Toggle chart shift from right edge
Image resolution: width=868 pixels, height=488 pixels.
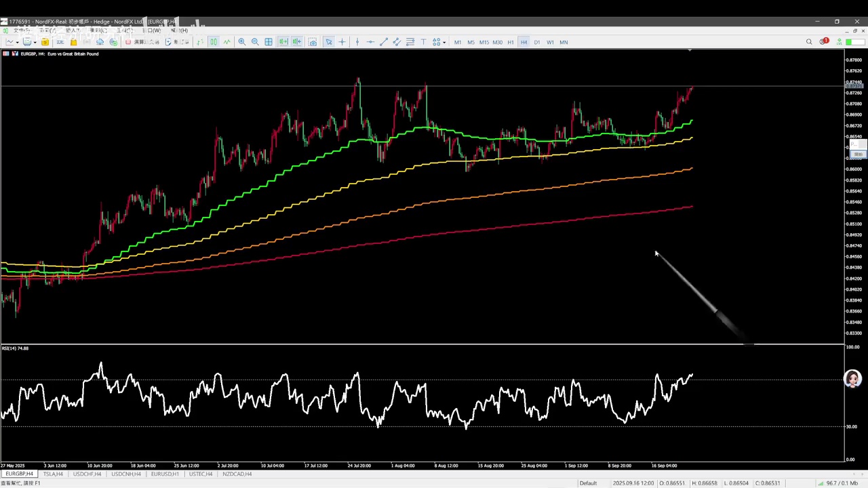[296, 42]
